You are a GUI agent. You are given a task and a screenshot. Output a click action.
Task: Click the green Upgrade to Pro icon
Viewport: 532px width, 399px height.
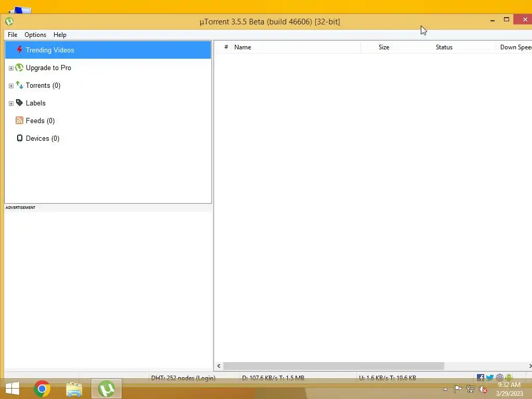click(x=19, y=68)
